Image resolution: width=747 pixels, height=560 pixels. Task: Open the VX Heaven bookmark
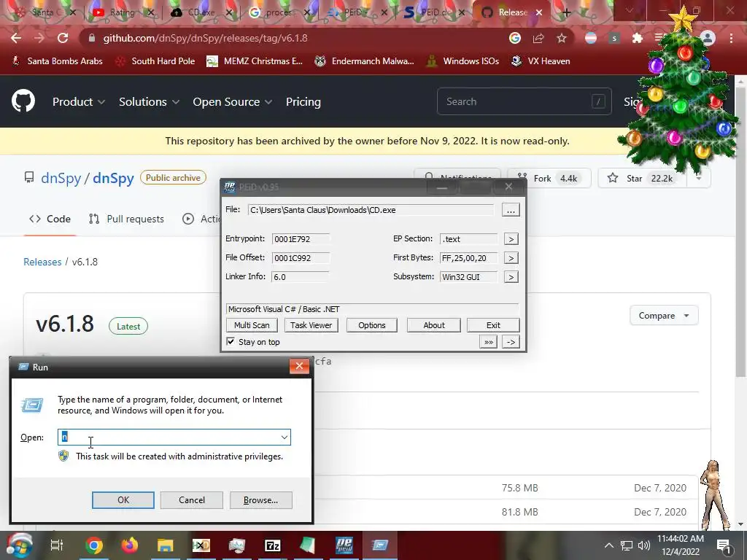pyautogui.click(x=541, y=61)
